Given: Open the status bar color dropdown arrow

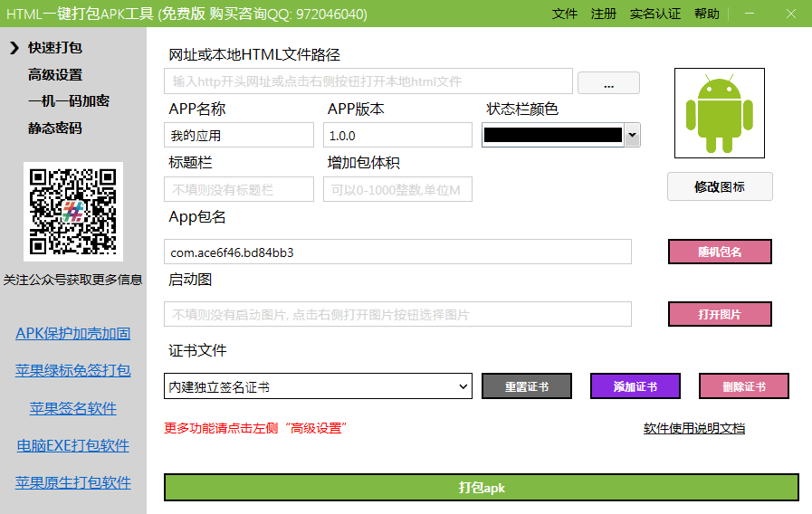Looking at the screenshot, I should [x=632, y=136].
